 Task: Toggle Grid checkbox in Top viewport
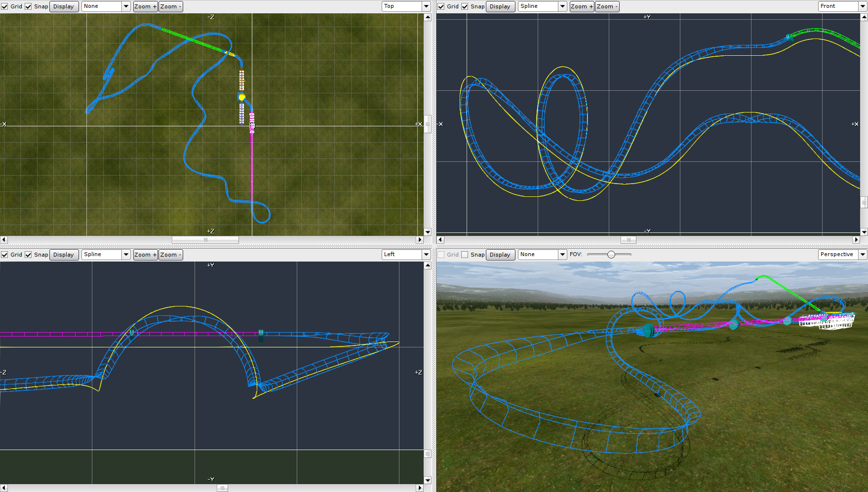4,6
